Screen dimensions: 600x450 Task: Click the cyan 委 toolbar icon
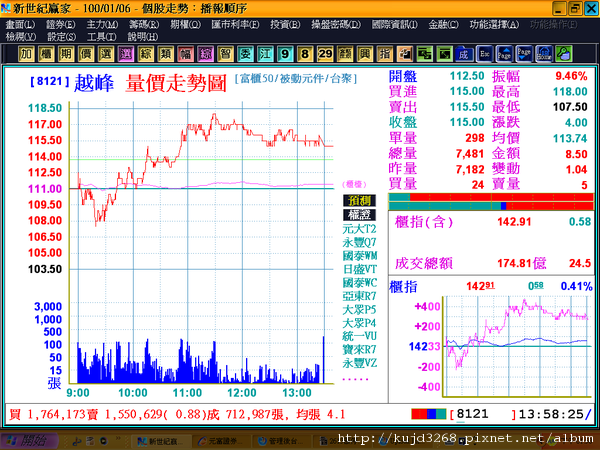coord(245,54)
